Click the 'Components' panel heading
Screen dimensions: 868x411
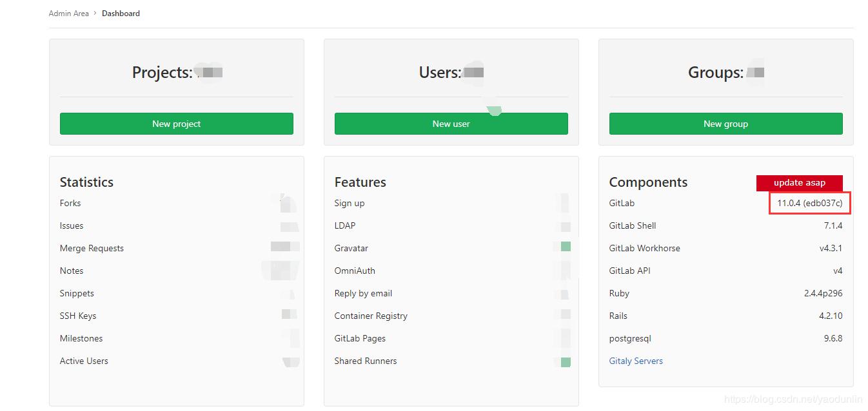pyautogui.click(x=648, y=182)
